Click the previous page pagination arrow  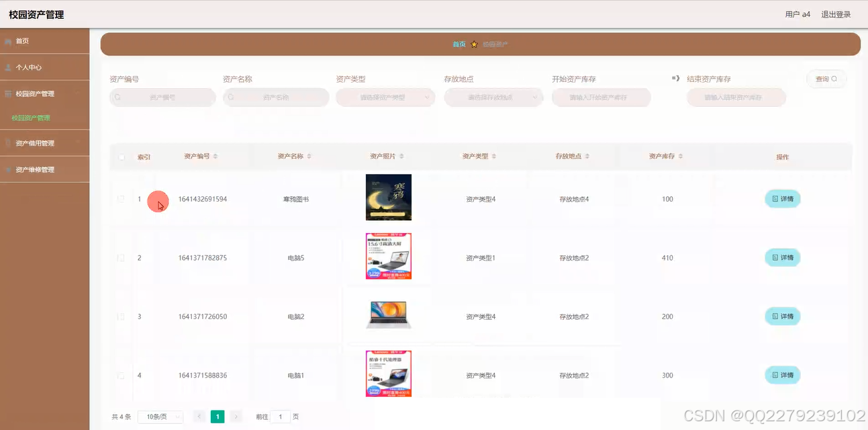click(x=199, y=417)
